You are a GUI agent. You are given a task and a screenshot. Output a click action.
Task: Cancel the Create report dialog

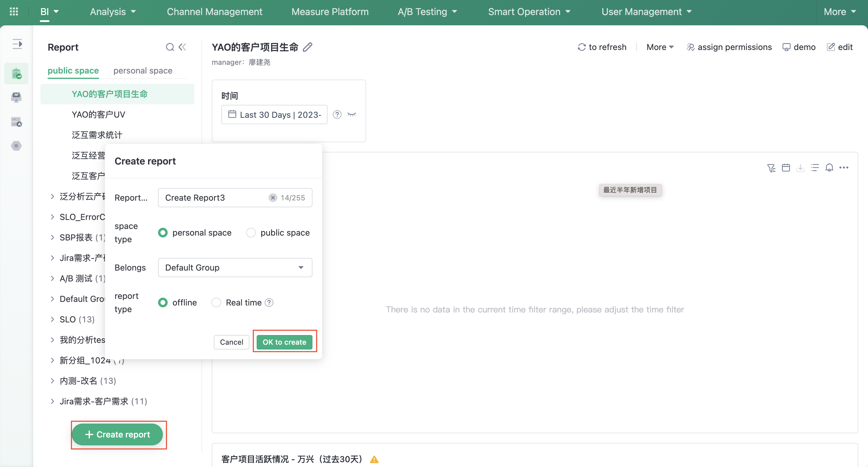(231, 342)
